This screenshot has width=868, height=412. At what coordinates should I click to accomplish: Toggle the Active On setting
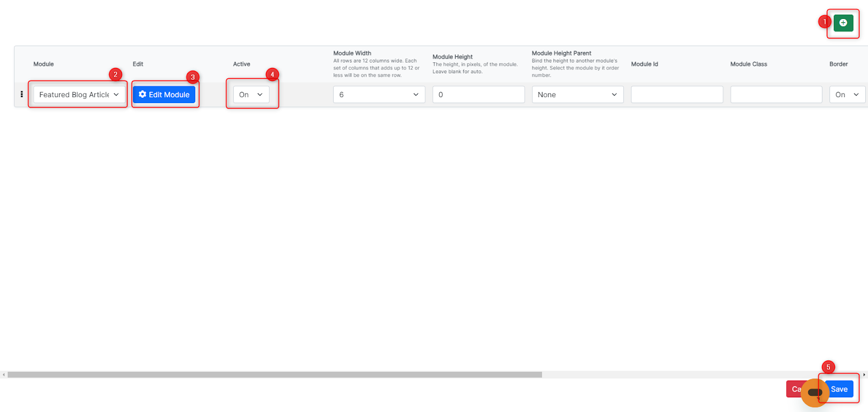click(x=251, y=94)
